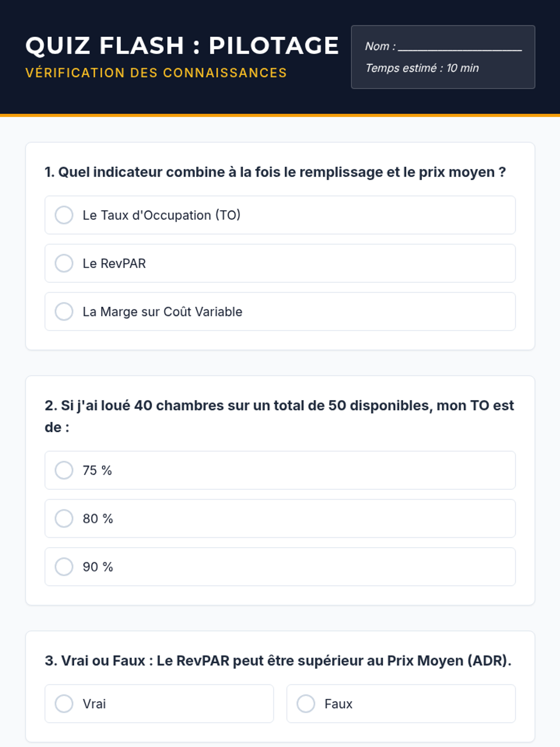
Task: Click the 'Faux' answer label text
Action: (338, 704)
